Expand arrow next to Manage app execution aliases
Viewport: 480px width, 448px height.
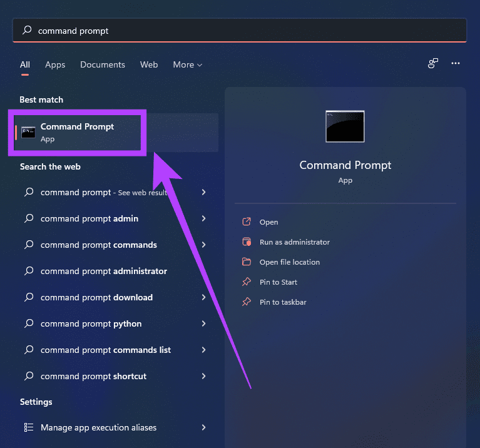tap(203, 427)
